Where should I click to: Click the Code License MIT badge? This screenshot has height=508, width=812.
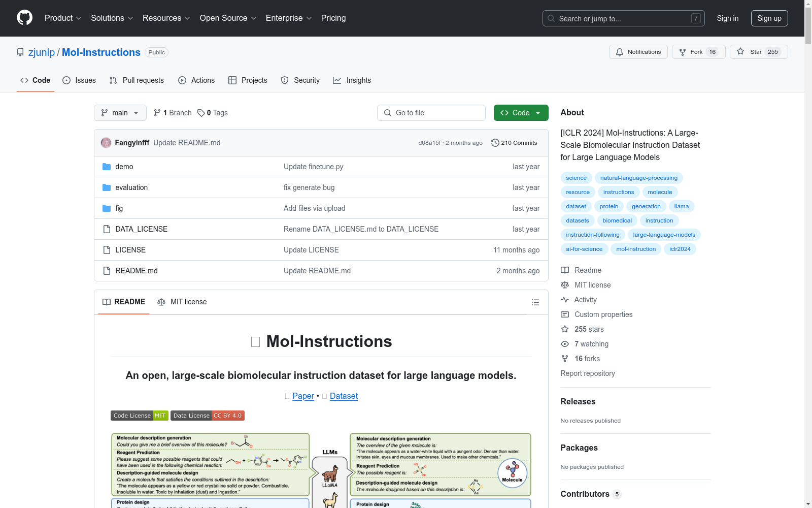click(139, 416)
